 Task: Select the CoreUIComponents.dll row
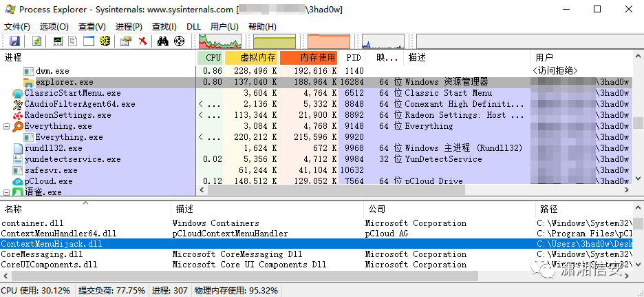[316, 265]
